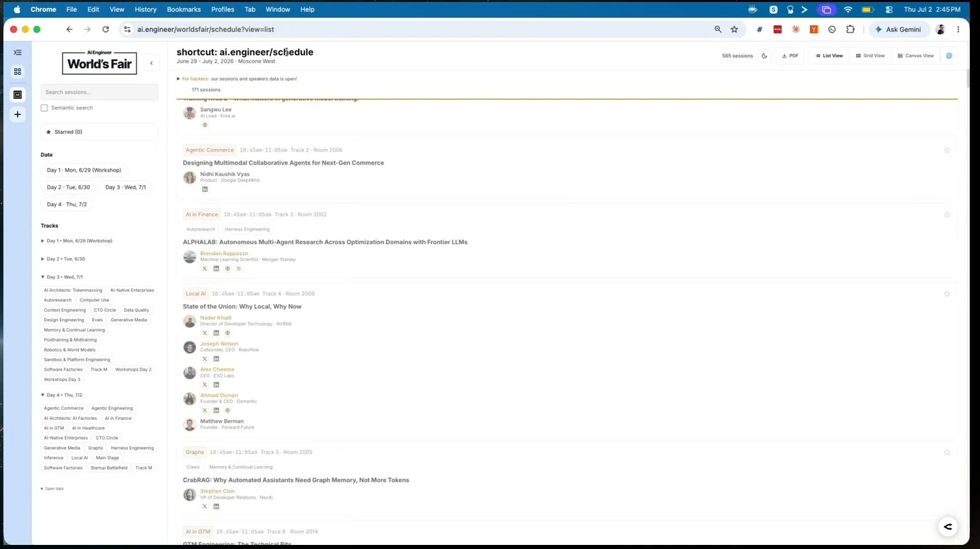Toggle the Evals track filter
The image size is (980, 549).
coord(97,320)
